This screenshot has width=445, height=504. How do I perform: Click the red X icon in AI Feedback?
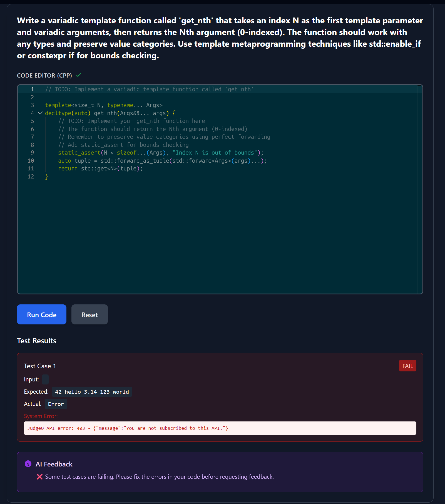[x=39, y=477]
